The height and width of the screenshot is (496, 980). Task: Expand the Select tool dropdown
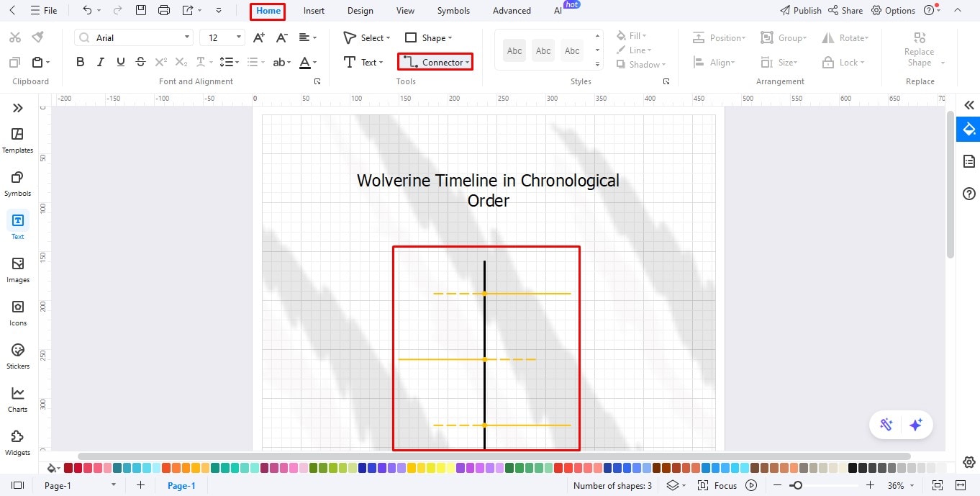[389, 37]
